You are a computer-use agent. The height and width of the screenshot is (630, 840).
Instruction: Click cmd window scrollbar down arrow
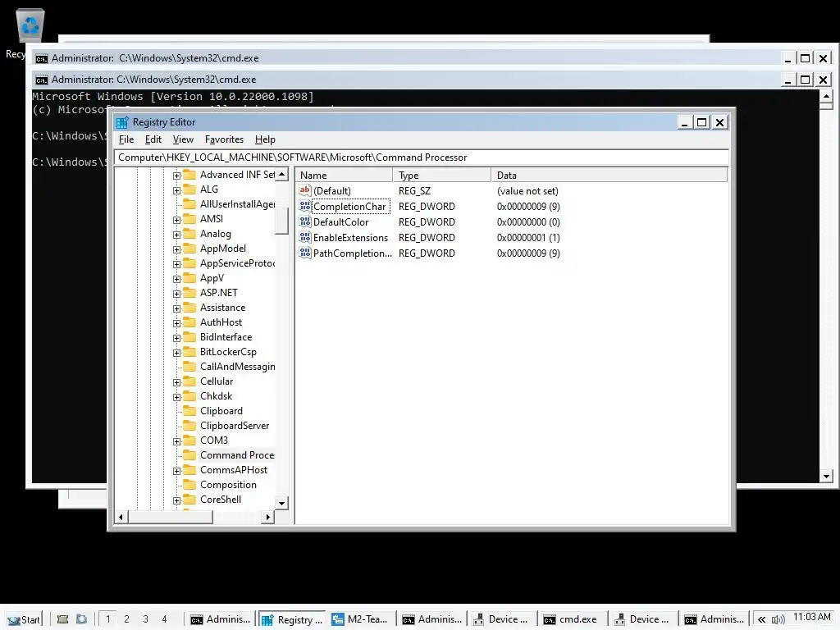[826, 476]
